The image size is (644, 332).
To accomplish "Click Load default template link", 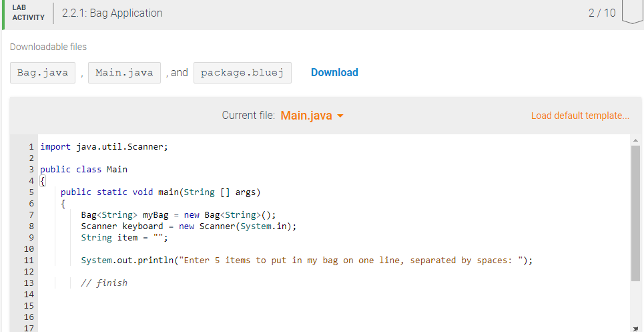I will pyautogui.click(x=580, y=116).
